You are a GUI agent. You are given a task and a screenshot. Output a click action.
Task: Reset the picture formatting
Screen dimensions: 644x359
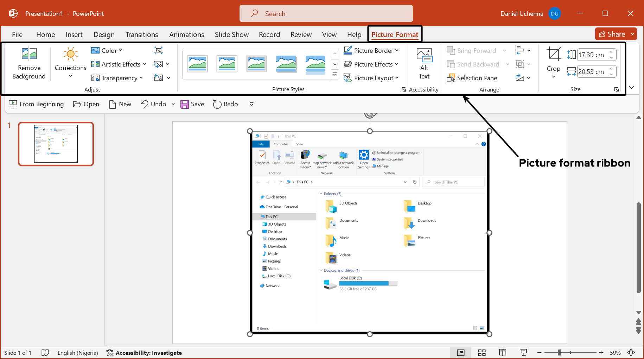(159, 77)
